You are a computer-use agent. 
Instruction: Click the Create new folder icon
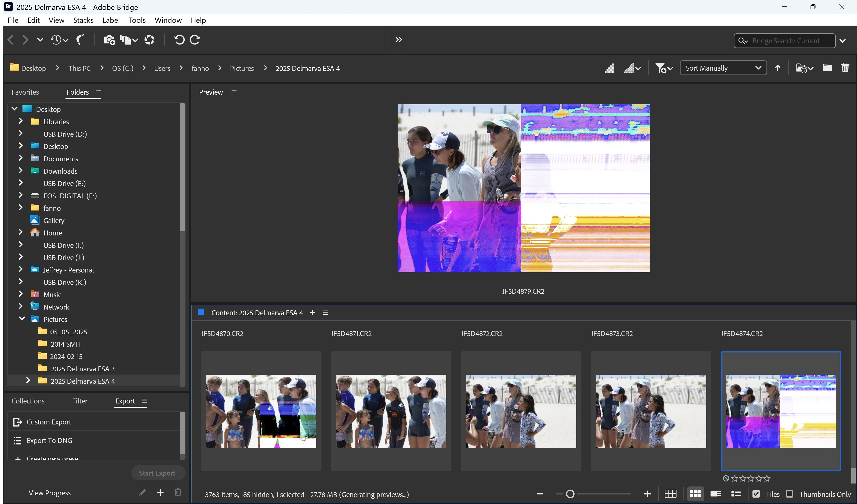(x=827, y=68)
